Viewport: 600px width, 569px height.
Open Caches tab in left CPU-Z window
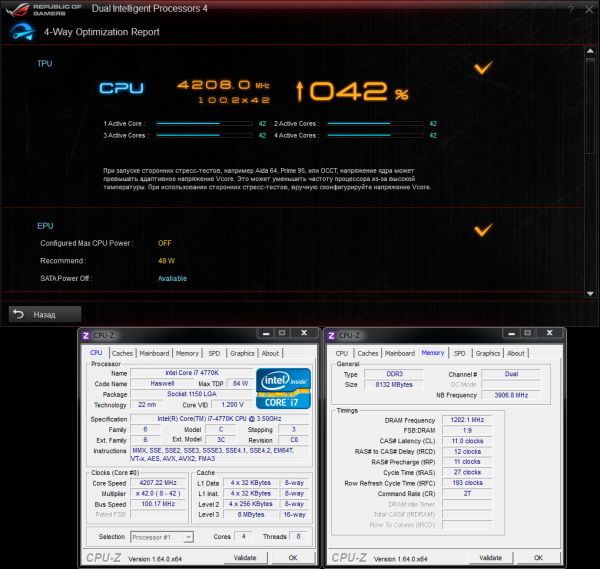(x=122, y=353)
